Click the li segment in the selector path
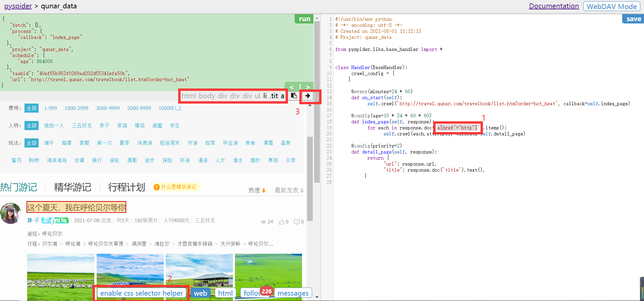This screenshot has width=644, height=301. tap(265, 96)
